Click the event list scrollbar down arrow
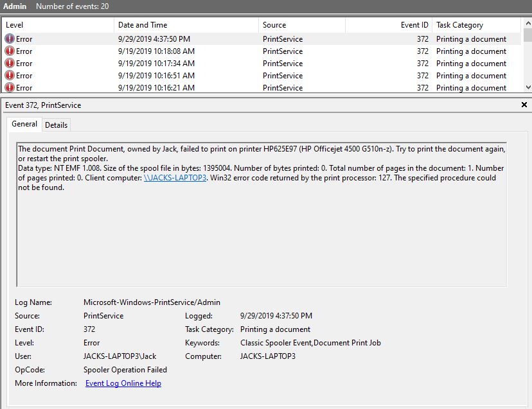 tap(527, 87)
